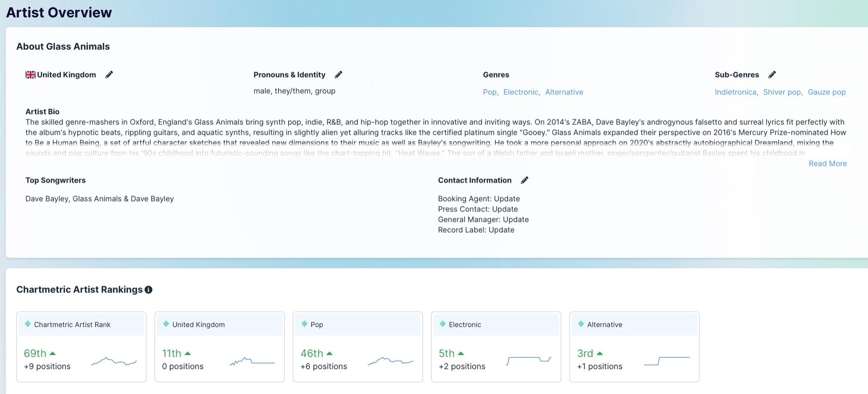
Task: Click the Sub-Genres heading
Action: pos(737,75)
